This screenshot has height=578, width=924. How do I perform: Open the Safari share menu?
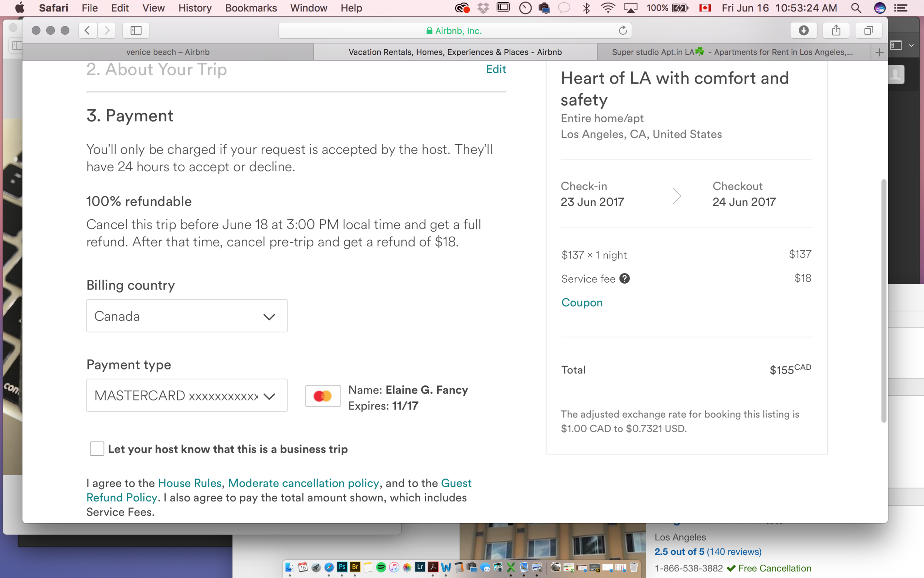tap(836, 30)
